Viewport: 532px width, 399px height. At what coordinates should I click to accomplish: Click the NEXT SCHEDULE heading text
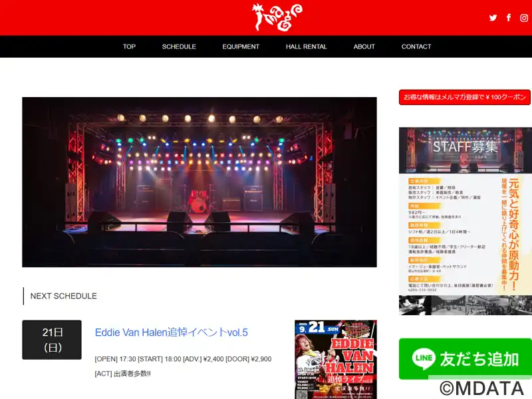coord(63,296)
